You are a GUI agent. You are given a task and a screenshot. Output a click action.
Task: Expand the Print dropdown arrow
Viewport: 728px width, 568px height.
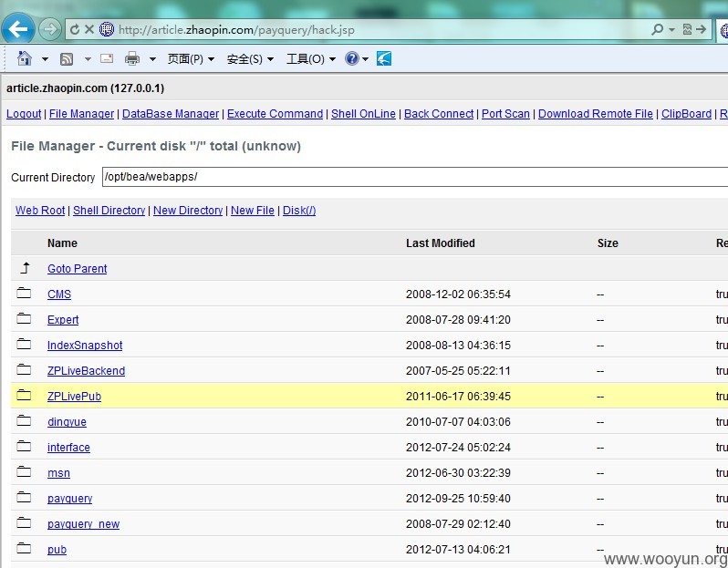(152, 59)
